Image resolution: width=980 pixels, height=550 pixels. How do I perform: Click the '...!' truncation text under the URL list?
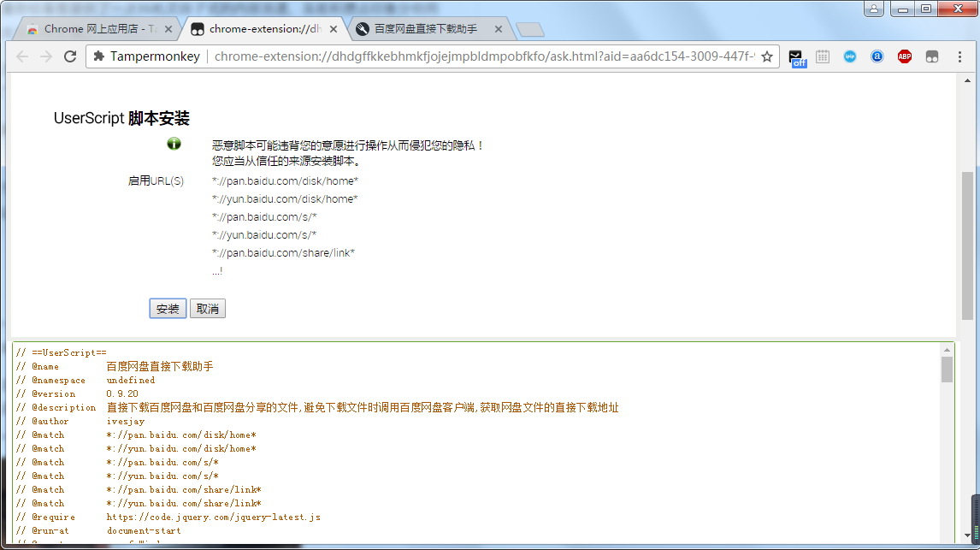(x=217, y=271)
